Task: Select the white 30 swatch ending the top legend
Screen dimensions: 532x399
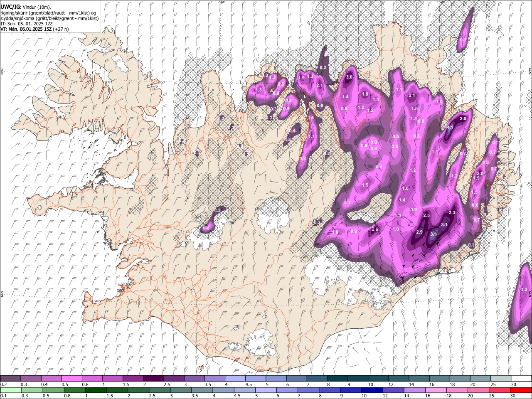Action: pyautogui.click(x=521, y=379)
